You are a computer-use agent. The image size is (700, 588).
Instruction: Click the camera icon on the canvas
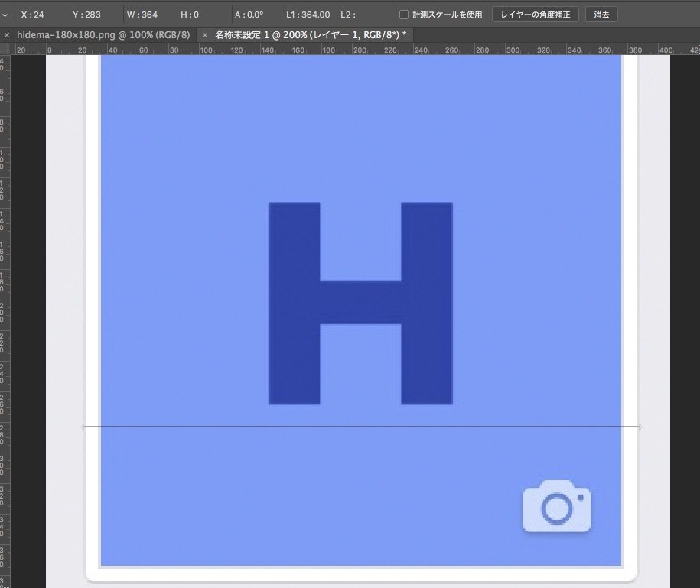pyautogui.click(x=557, y=506)
